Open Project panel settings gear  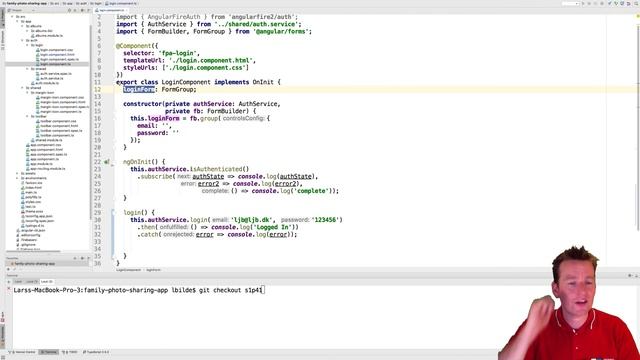click(82, 10)
